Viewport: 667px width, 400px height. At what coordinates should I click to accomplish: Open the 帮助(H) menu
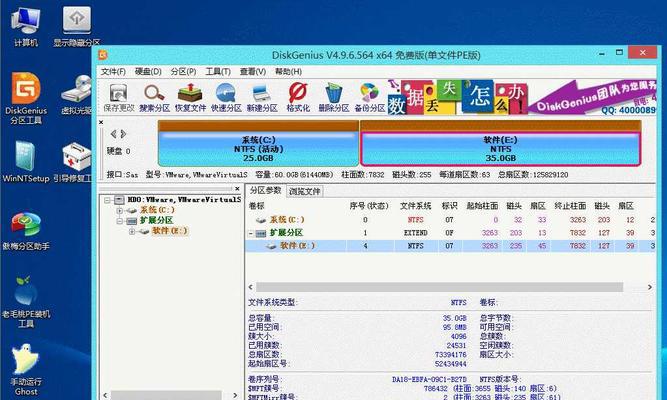[x=288, y=71]
